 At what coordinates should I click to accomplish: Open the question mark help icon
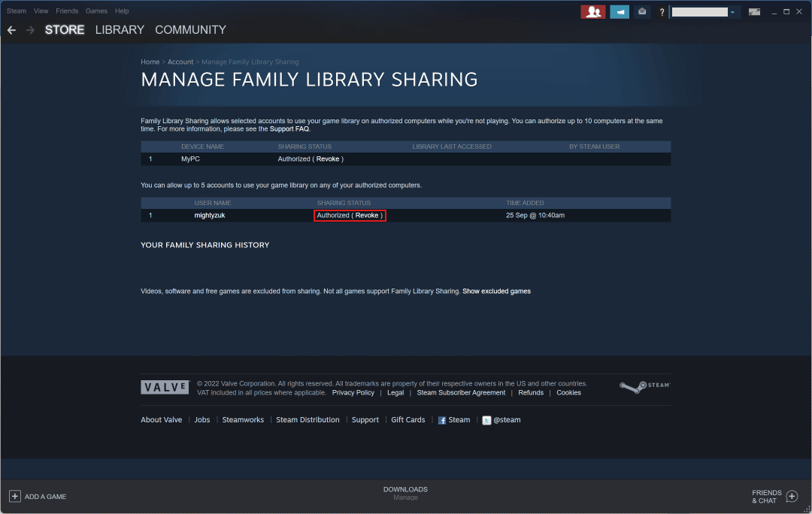[x=662, y=12]
